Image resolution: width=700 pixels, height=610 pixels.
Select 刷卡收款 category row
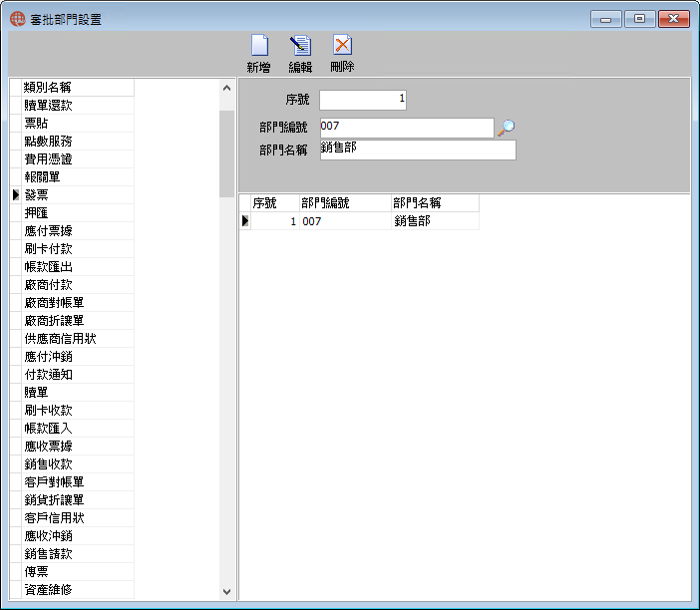click(x=78, y=410)
